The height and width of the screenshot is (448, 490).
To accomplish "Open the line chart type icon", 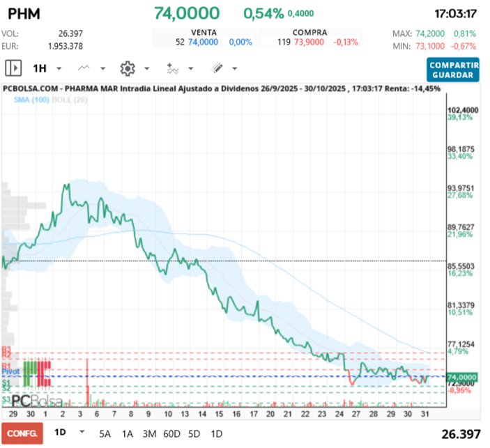I will pos(84,68).
